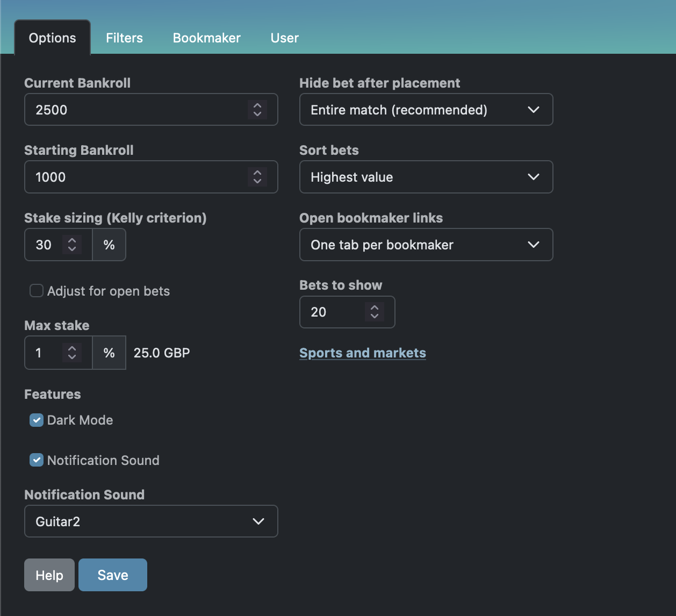This screenshot has width=676, height=616.
Task: Click the Current Bankroll input field
Action: 151,110
